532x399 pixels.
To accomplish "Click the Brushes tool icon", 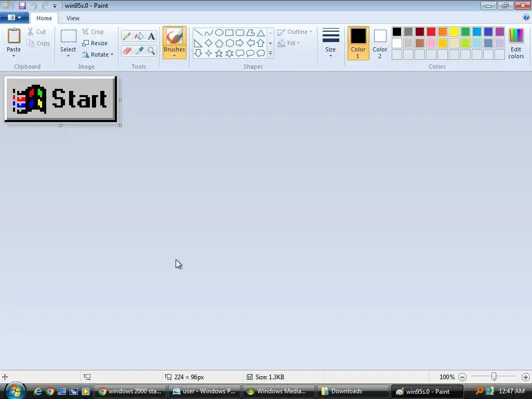I will pyautogui.click(x=175, y=36).
